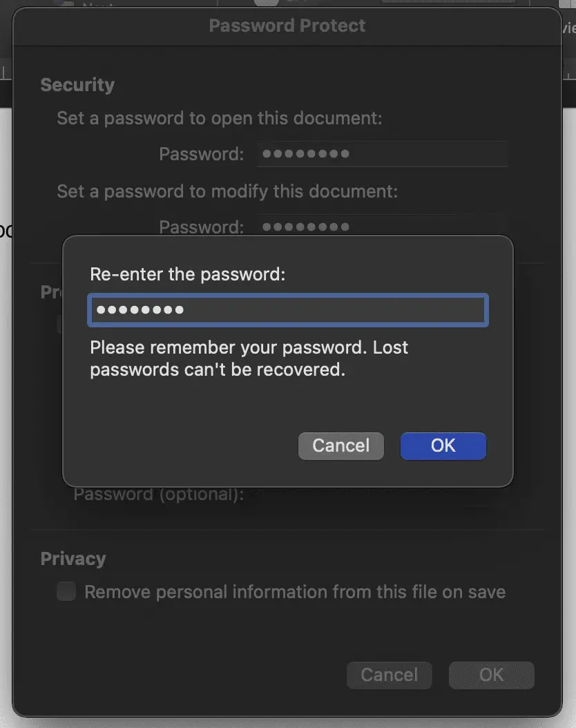The image size is (576, 728).
Task: Click the Security section heading
Action: point(77,84)
